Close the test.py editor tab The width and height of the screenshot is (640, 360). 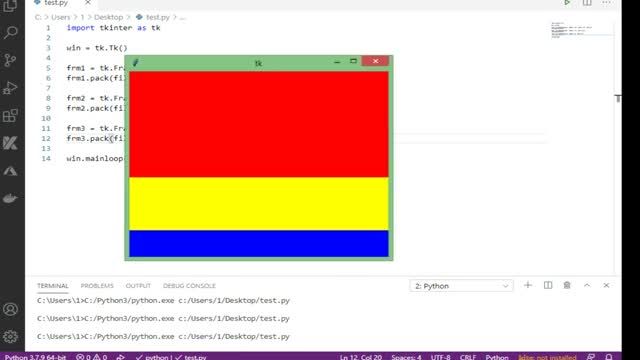click(88, 3)
